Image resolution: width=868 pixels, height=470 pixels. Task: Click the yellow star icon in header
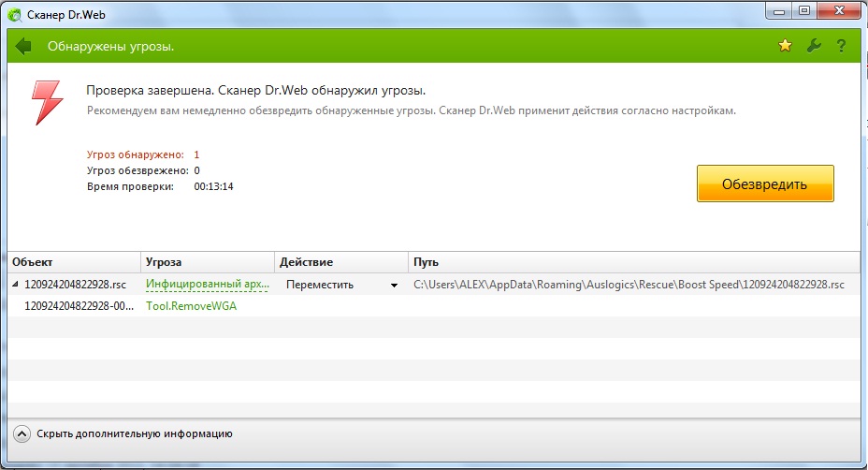click(786, 46)
